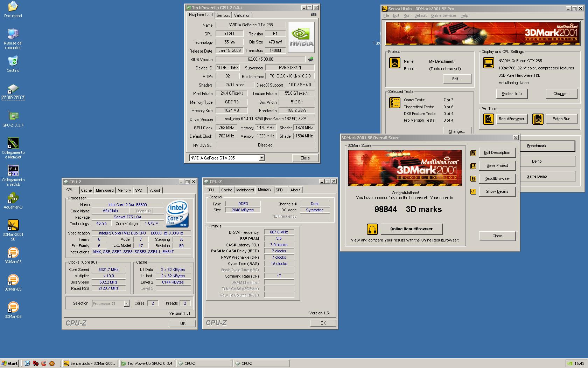588x368 pixels.
Task: Click the NVIDIA tray icon in taskbar
Action: [569, 363]
